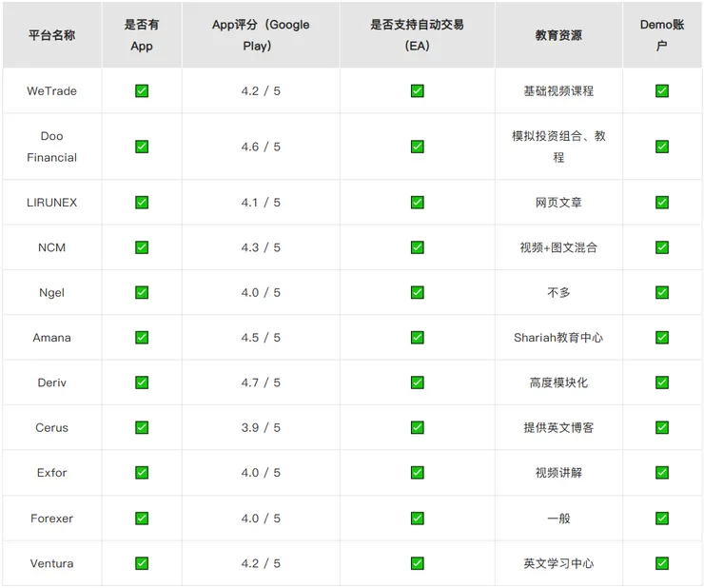Click WeTrade's EA auto-trading checkmark

[x=418, y=90]
